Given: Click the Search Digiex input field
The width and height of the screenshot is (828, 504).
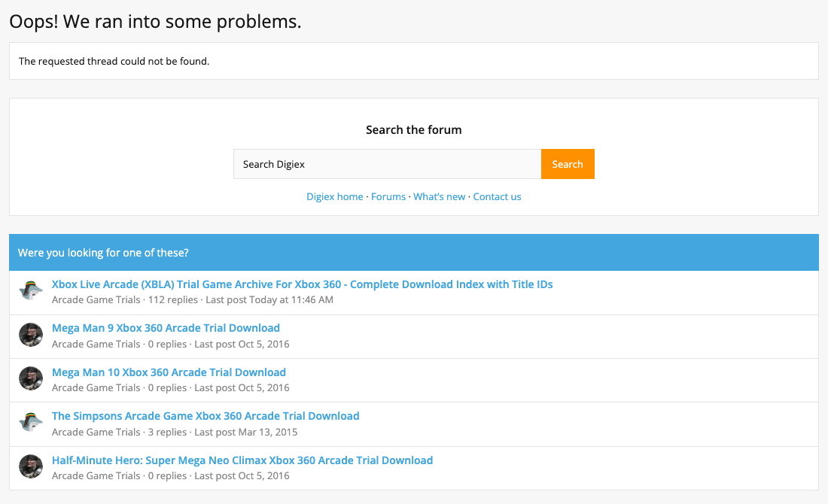Looking at the screenshot, I should tap(387, 164).
